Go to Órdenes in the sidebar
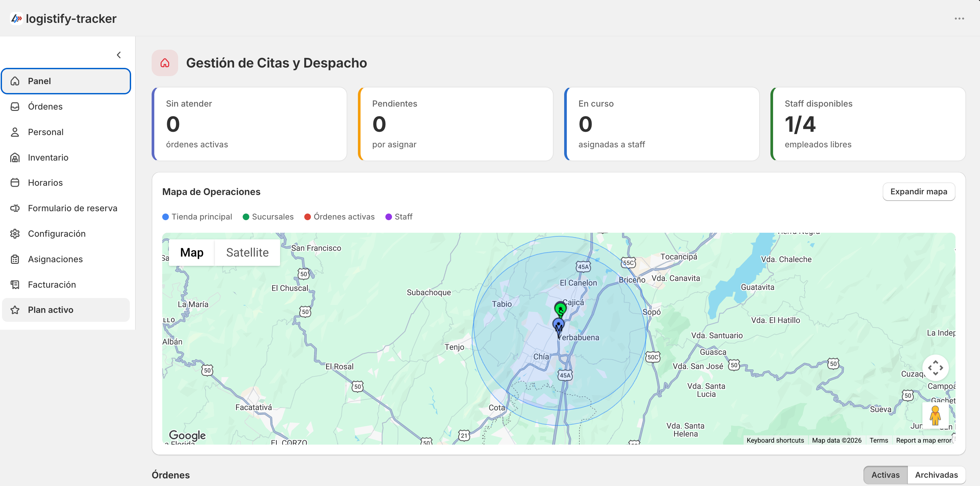Image resolution: width=980 pixels, height=486 pixels. pos(66,107)
